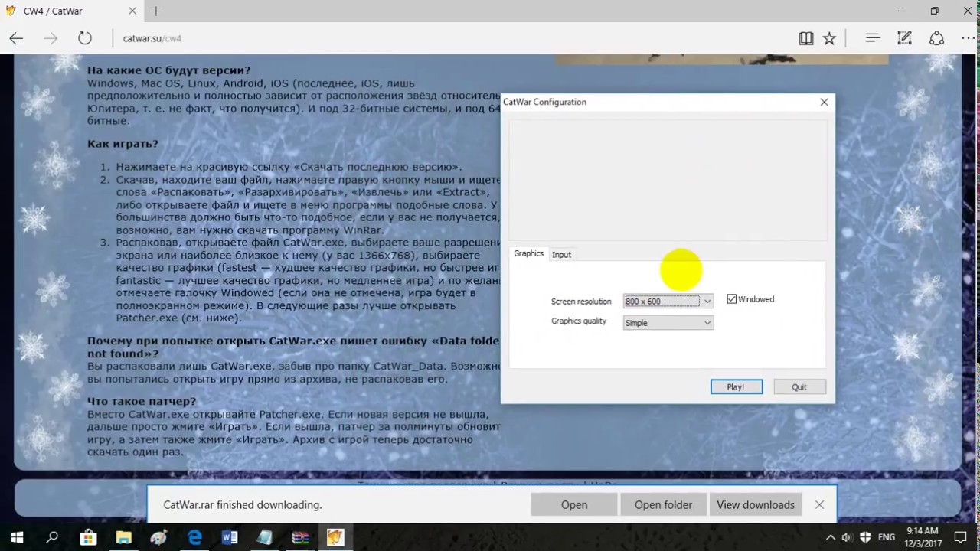Image resolution: width=980 pixels, height=551 pixels.
Task: Switch to the Input tab
Action: 561,255
